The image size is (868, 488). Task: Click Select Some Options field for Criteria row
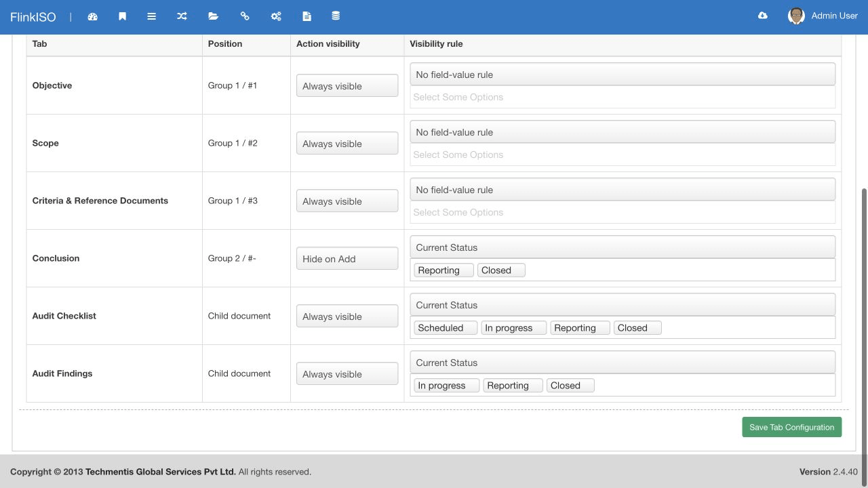(623, 212)
